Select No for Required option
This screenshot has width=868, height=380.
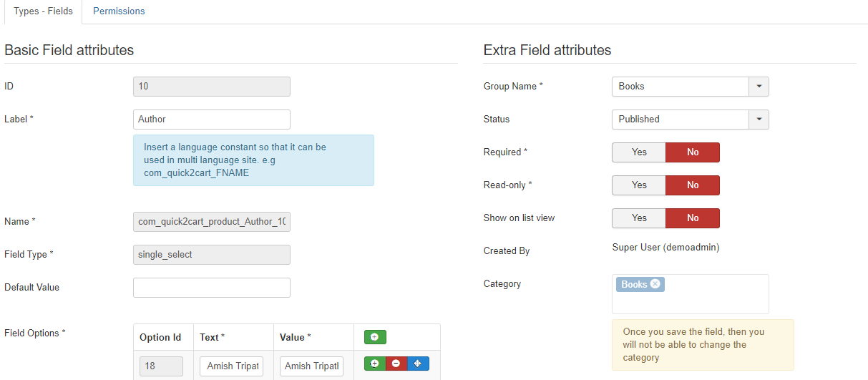(x=693, y=152)
